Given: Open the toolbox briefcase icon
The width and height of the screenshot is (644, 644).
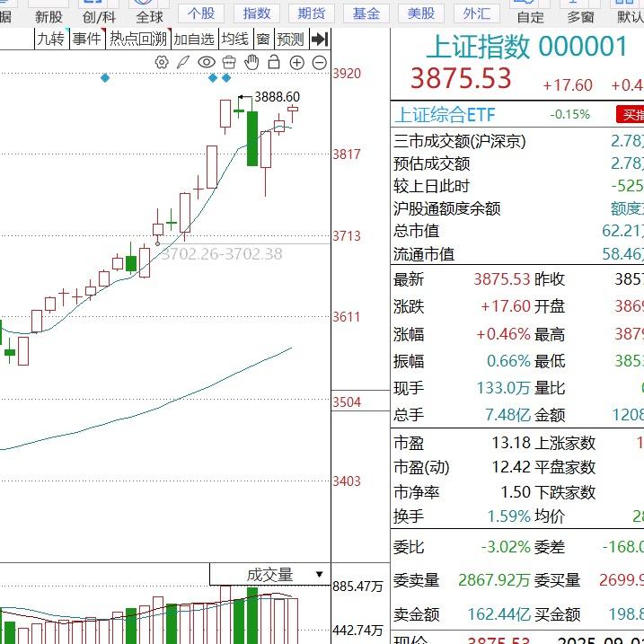Looking at the screenshot, I should tap(229, 63).
